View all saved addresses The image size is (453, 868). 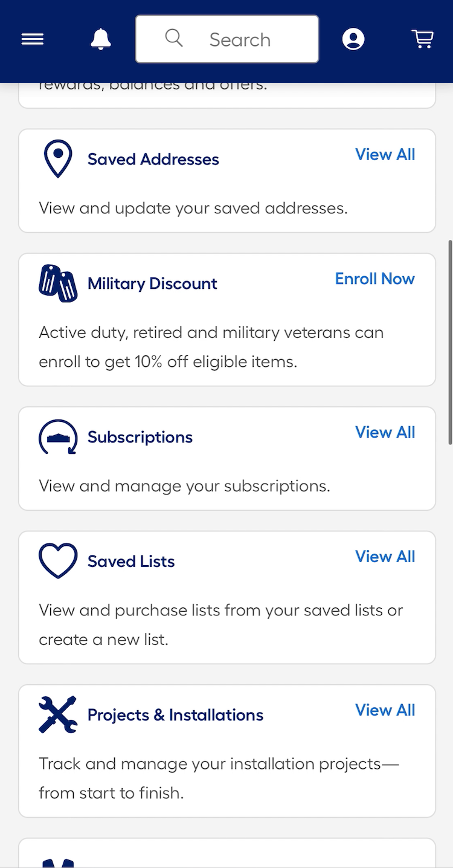point(385,155)
